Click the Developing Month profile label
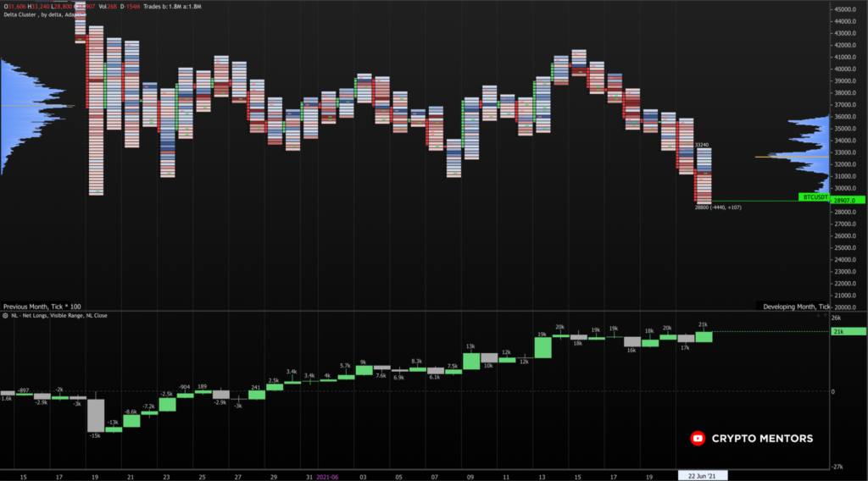Screen dimensions: 868x481 pyautogui.click(x=796, y=306)
